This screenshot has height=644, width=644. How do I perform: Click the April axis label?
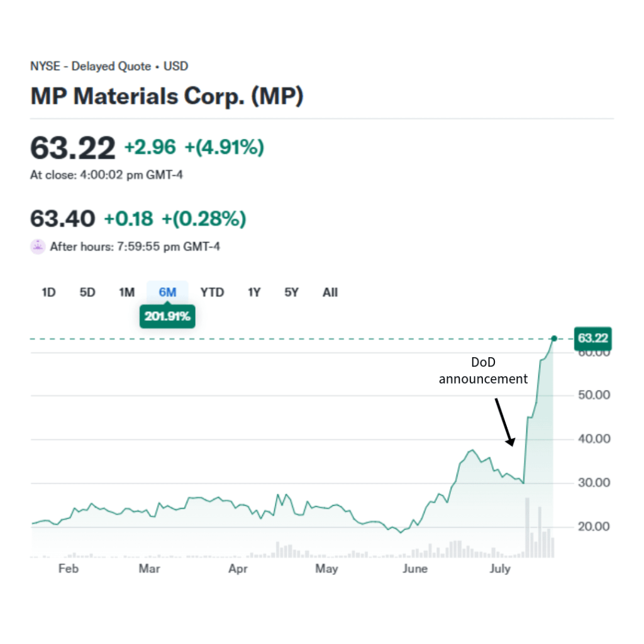[238, 569]
